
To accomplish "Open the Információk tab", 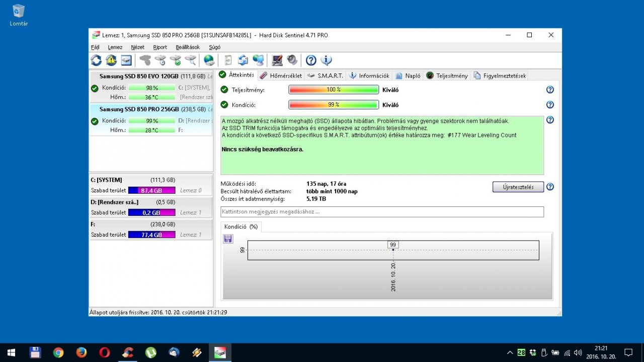I will coord(369,76).
